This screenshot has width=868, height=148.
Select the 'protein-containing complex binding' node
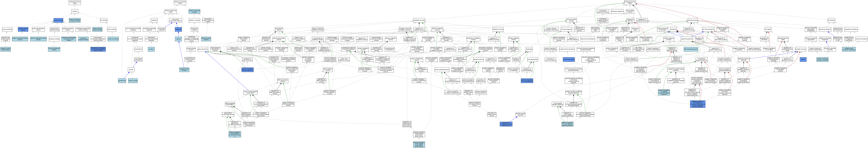tap(75, 20)
